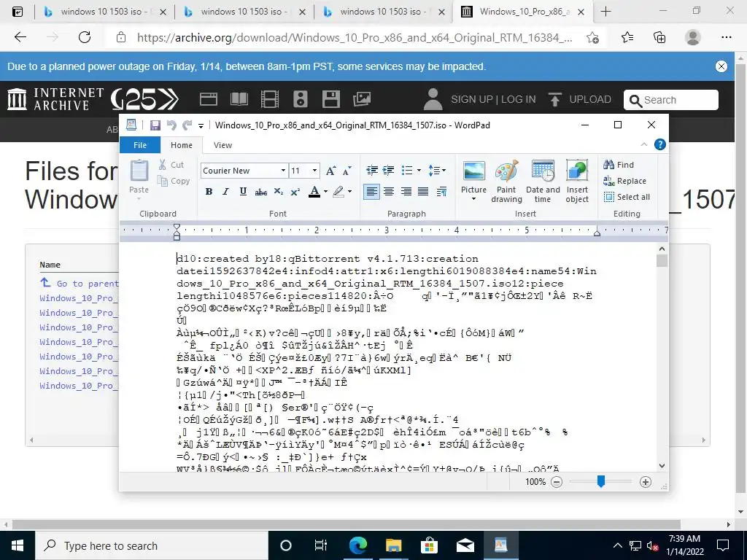The width and height of the screenshot is (747, 560).
Task: Open the Courier New font family dropdown
Action: (x=283, y=171)
